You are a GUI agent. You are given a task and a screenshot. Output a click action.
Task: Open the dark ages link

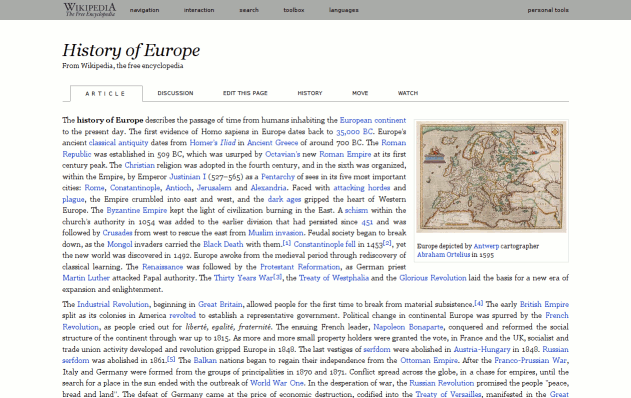pos(284,199)
